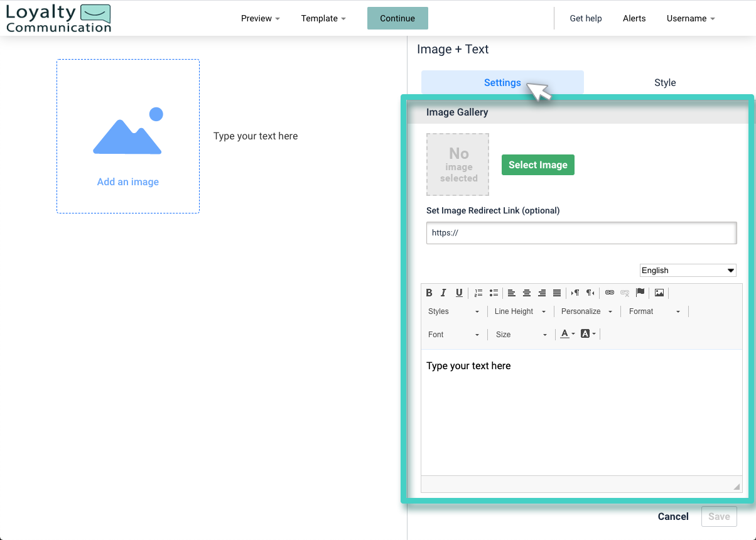Insert a numbered list

pyautogui.click(x=478, y=293)
